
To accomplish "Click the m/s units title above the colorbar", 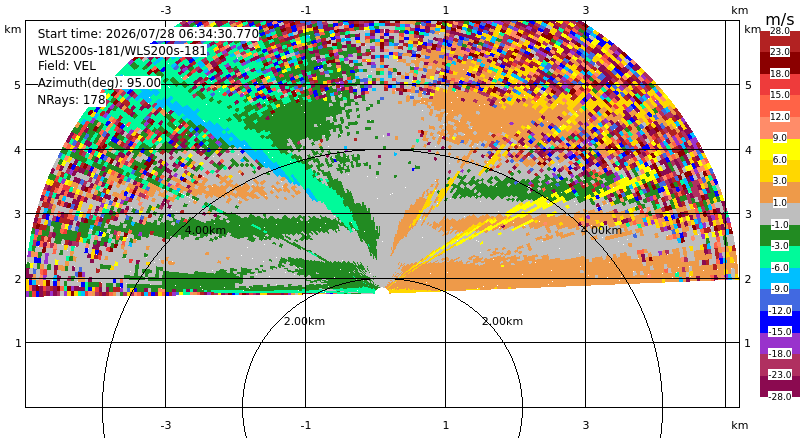I will click(x=780, y=19).
